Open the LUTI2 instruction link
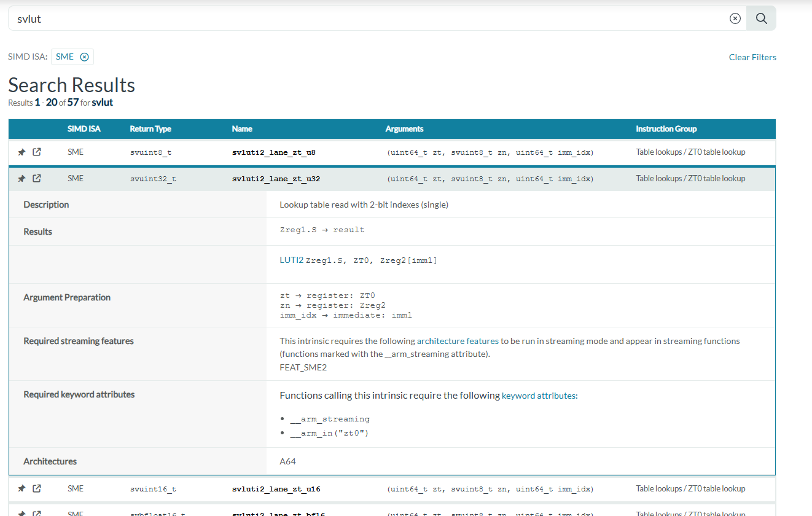812x516 pixels. [291, 260]
